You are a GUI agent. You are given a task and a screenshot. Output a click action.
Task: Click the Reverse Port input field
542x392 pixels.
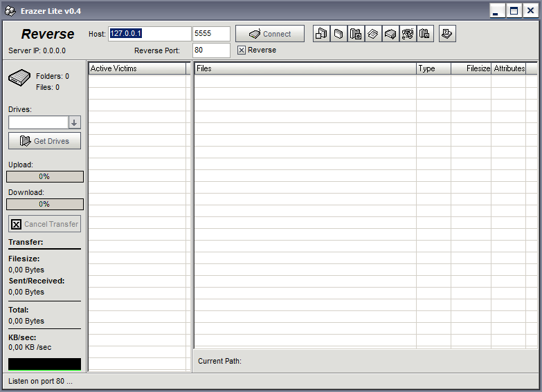pyautogui.click(x=211, y=50)
